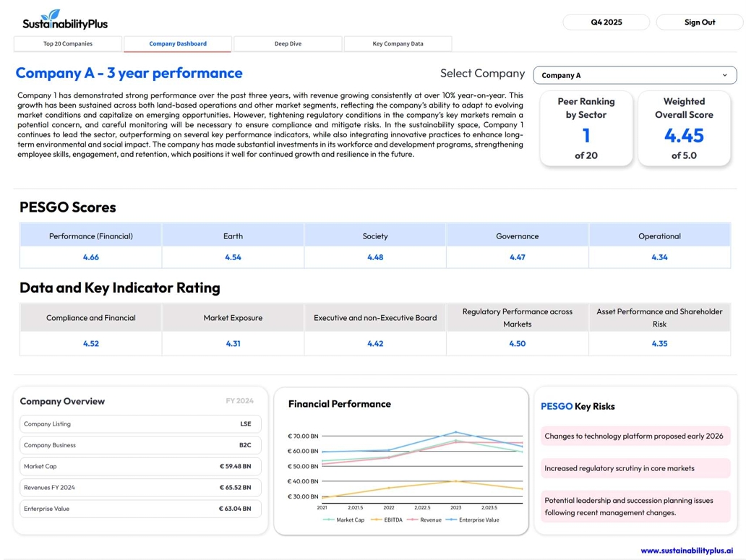Click the Enterprise Value legend marker
746x560 pixels.
451,520
